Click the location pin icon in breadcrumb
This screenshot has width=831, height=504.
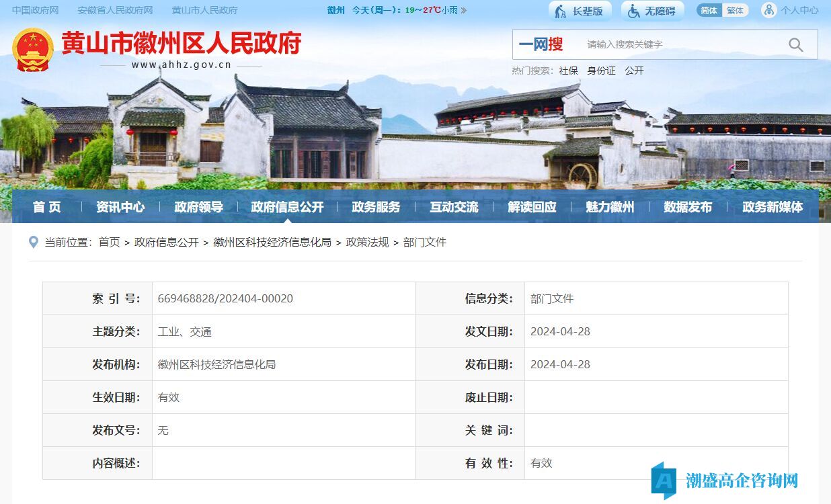34,242
